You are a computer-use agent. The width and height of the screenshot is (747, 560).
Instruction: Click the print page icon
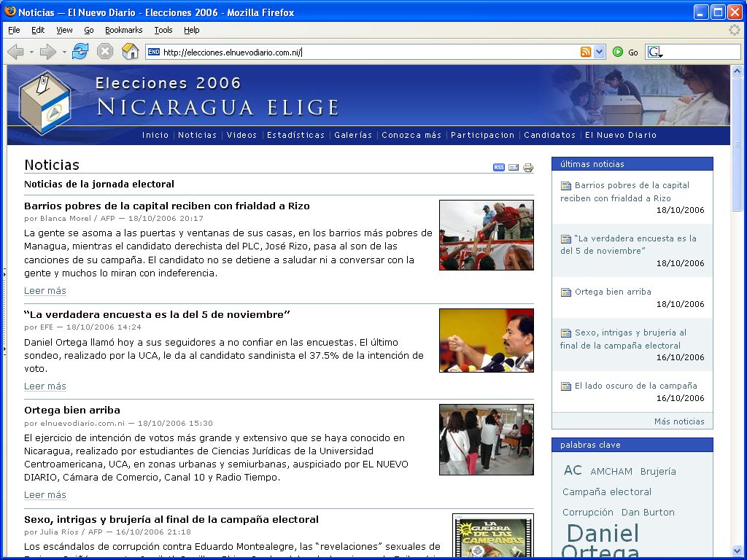528,167
